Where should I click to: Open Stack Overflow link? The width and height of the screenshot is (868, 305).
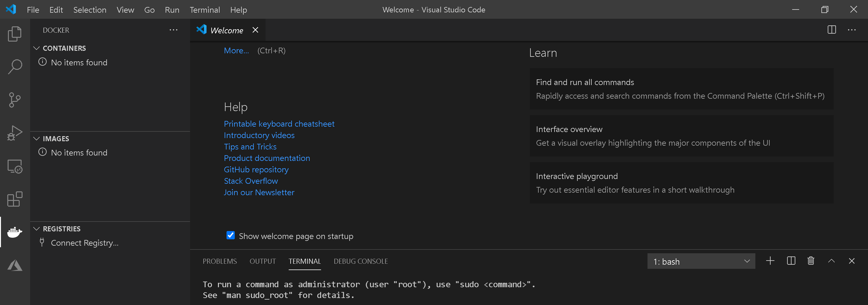(x=251, y=181)
